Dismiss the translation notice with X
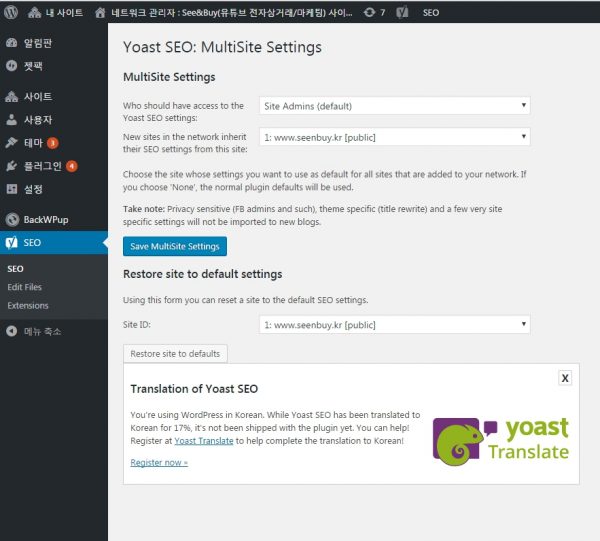The width and height of the screenshot is (600, 541). (565, 378)
